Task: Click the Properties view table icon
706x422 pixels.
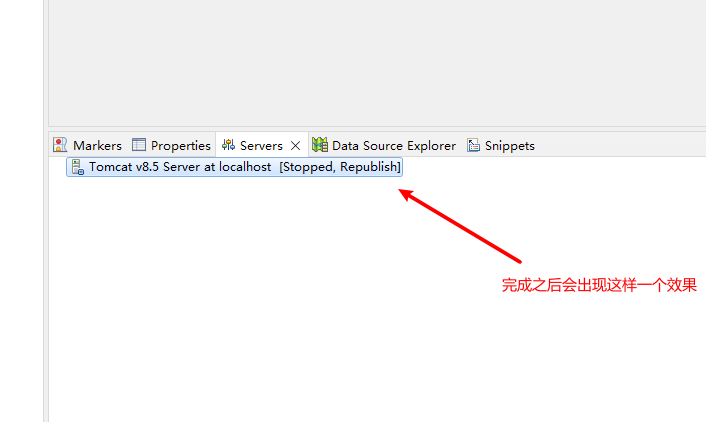Action: [x=139, y=145]
